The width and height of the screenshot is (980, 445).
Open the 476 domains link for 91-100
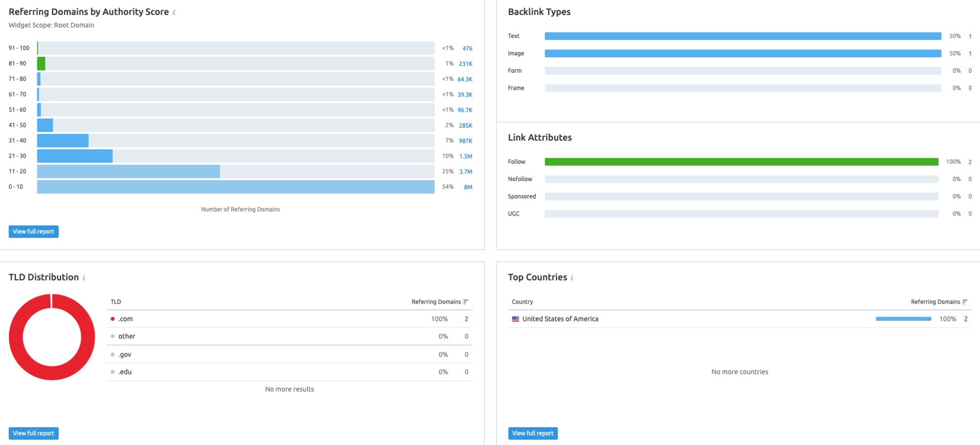[x=467, y=49]
